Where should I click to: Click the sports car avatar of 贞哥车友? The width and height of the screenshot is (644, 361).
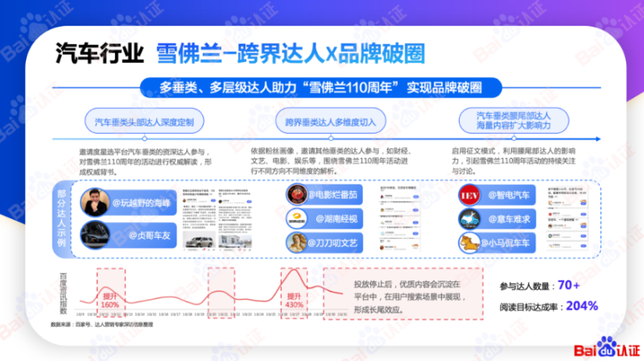coord(95,234)
